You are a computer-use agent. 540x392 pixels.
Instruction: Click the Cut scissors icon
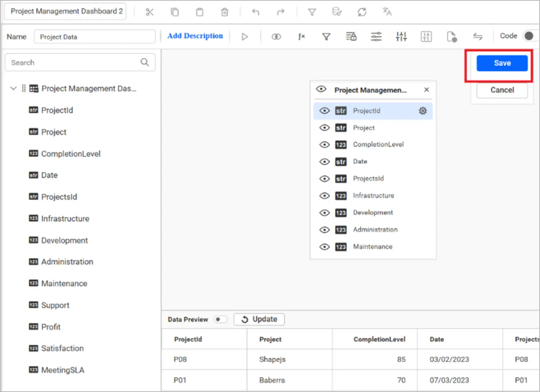(x=149, y=12)
